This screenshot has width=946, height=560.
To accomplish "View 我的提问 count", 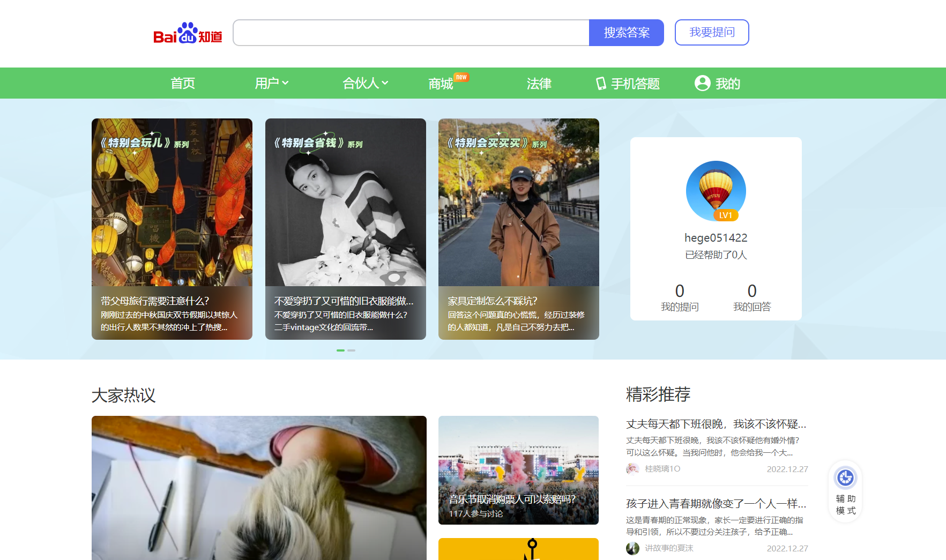I will click(x=679, y=297).
